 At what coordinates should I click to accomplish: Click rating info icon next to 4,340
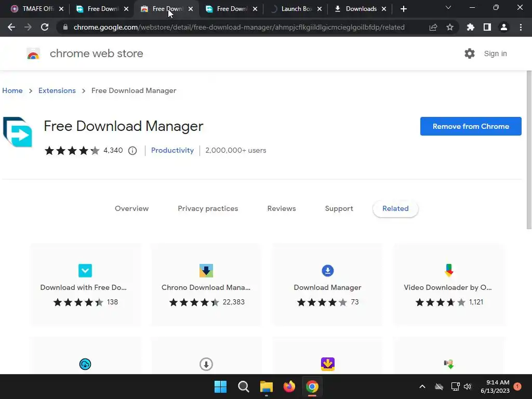tap(132, 151)
